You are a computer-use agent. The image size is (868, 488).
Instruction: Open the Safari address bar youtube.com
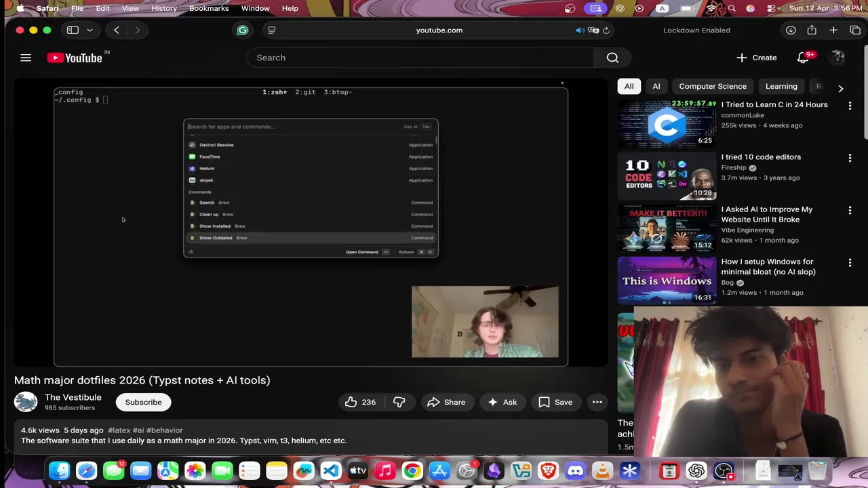coord(439,30)
